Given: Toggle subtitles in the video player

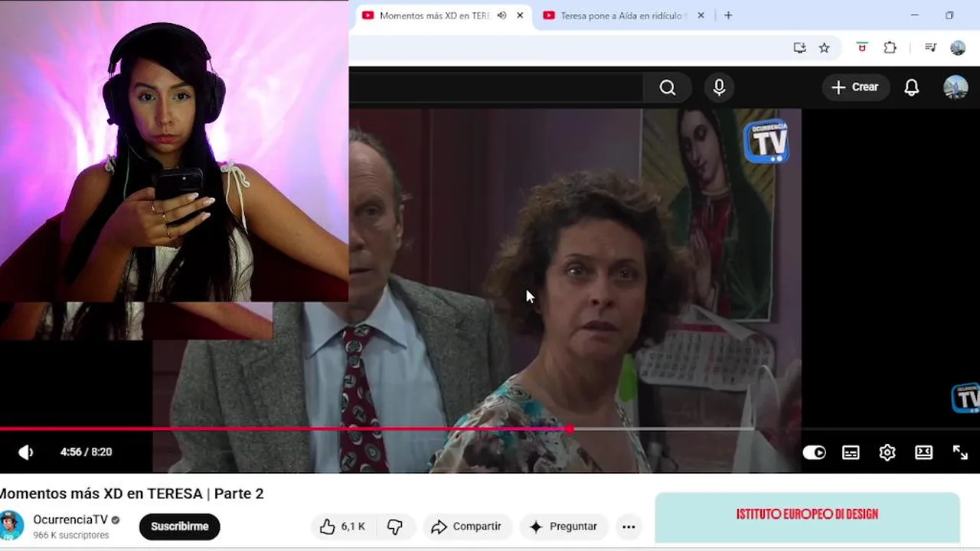Looking at the screenshot, I should pyautogui.click(x=851, y=452).
